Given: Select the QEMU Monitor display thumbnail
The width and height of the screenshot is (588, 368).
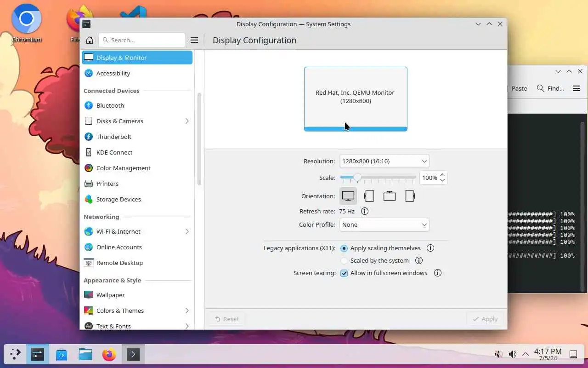Looking at the screenshot, I should tap(356, 99).
